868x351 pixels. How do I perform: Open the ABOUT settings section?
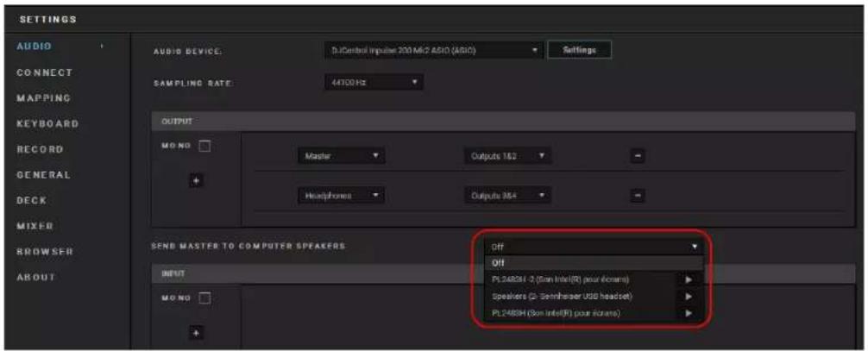(x=36, y=278)
